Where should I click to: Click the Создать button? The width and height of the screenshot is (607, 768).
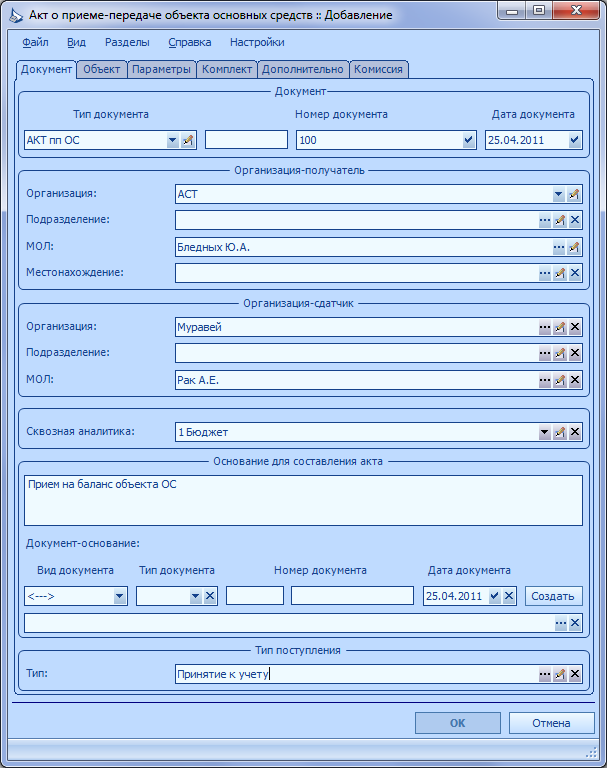click(x=554, y=596)
